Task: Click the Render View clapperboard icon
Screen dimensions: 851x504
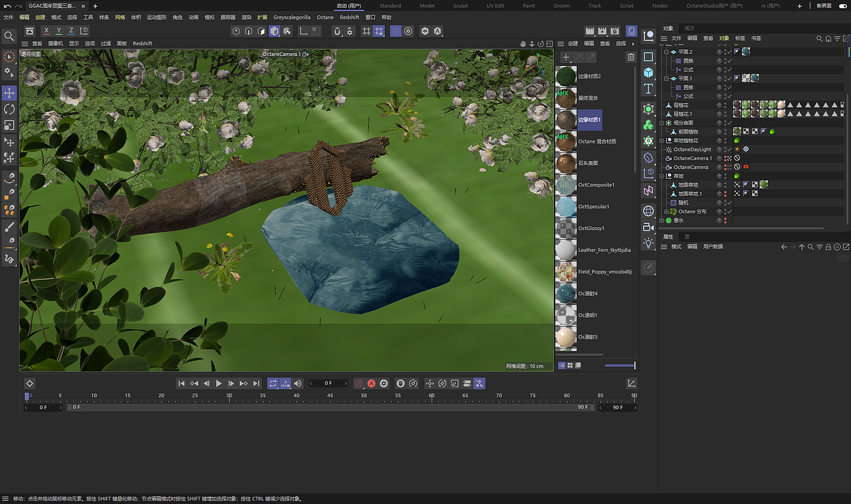Action: pos(590,31)
